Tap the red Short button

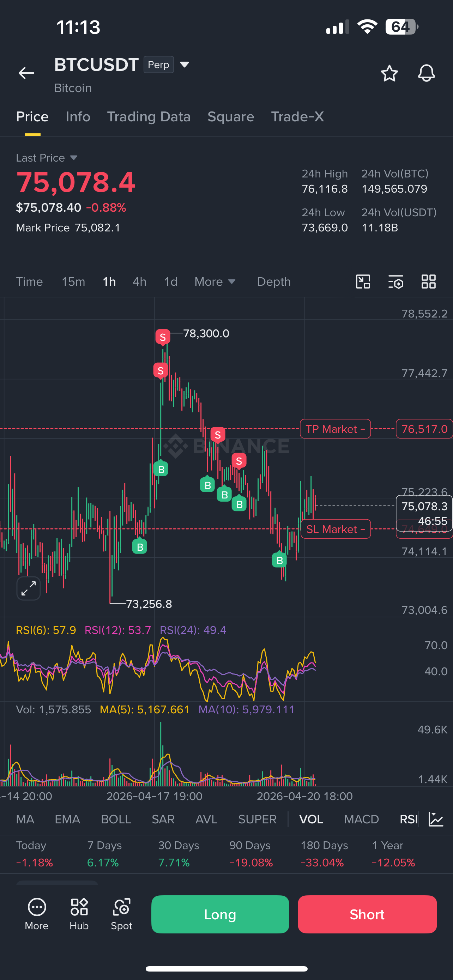pyautogui.click(x=367, y=914)
